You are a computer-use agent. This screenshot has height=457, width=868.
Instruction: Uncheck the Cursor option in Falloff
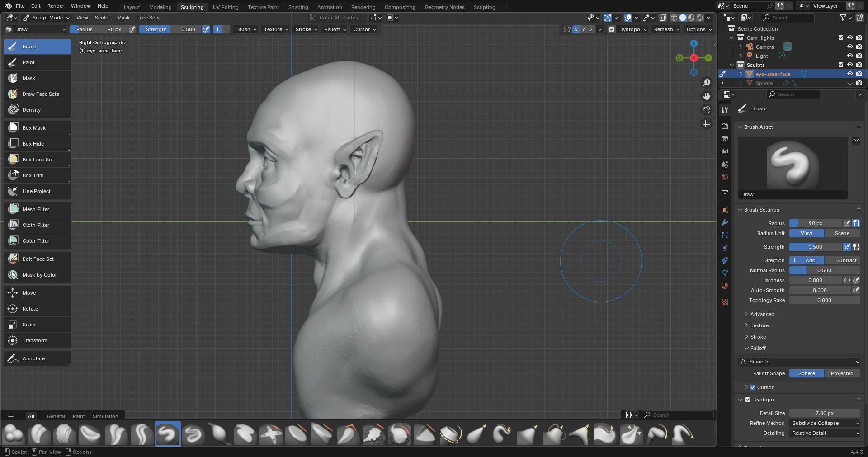(753, 387)
